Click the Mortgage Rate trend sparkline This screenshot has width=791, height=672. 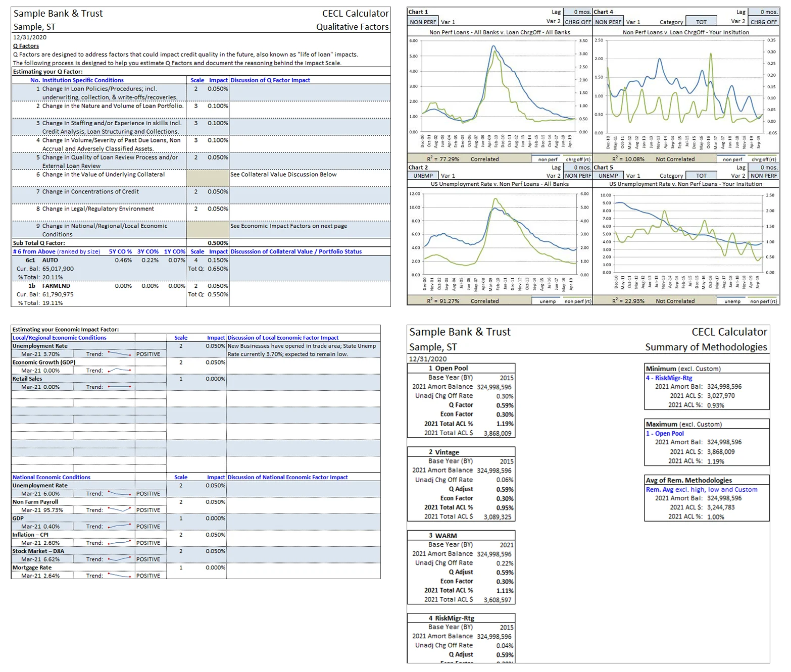pos(119,575)
